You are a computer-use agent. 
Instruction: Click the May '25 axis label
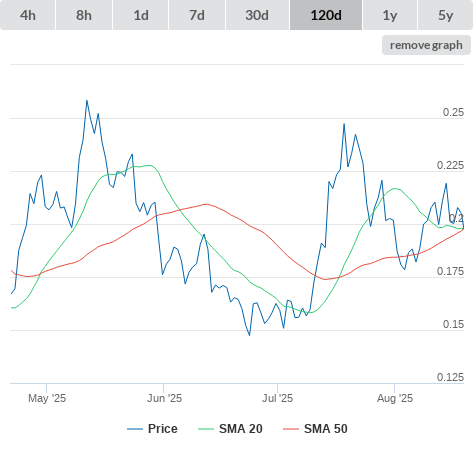pyautogui.click(x=47, y=398)
